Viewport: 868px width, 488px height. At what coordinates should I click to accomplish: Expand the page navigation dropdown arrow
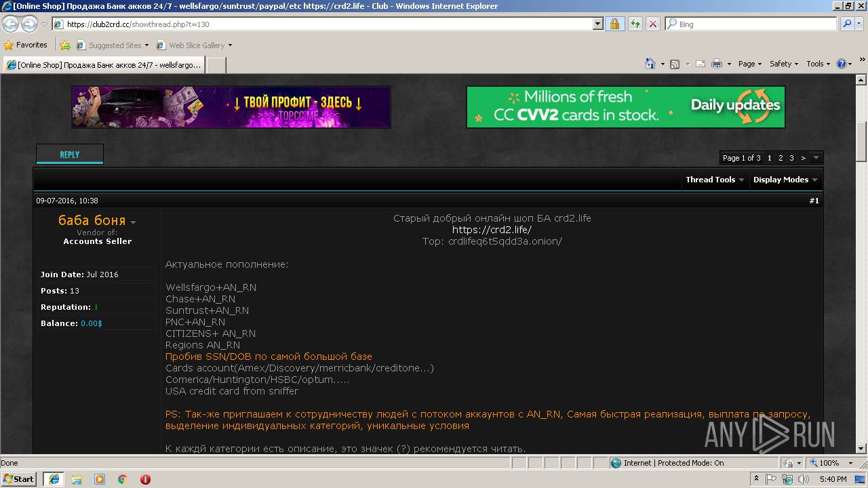(x=816, y=158)
